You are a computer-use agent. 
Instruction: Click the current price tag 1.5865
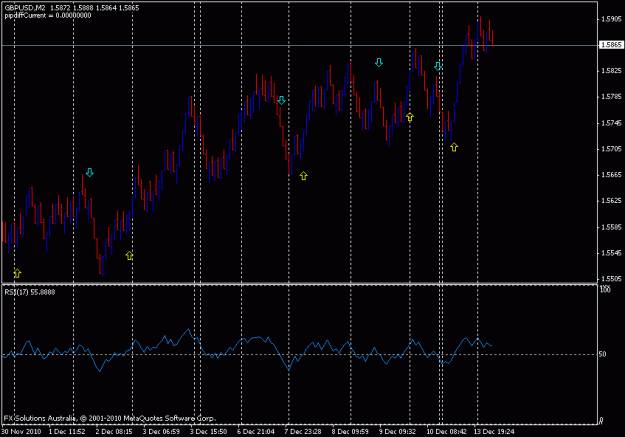(x=611, y=45)
